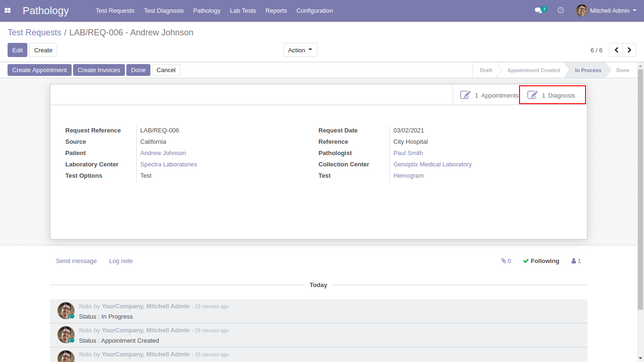
Task: Open the chat messages icon
Action: 538,10
